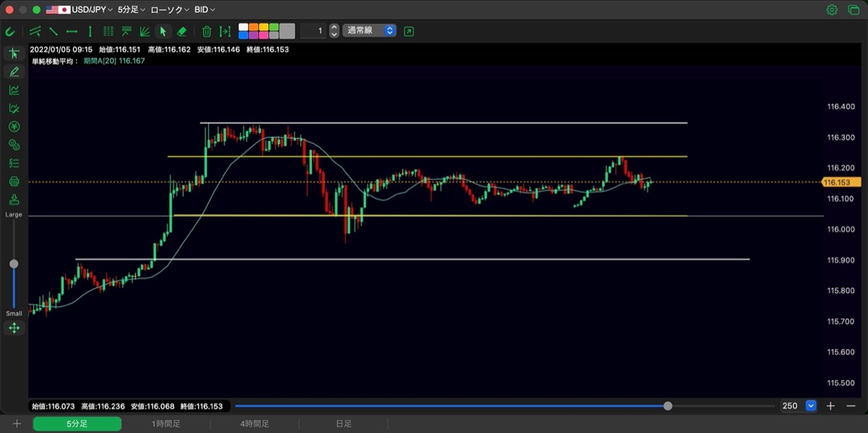Click the yen currency icon in sidebar
Image resolution: width=868 pixels, height=433 pixels.
pos(14,127)
